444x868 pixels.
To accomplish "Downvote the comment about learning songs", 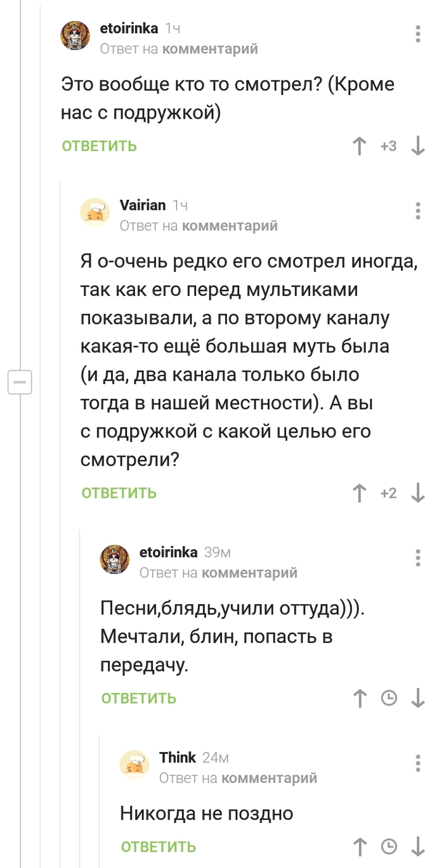I will click(x=417, y=698).
